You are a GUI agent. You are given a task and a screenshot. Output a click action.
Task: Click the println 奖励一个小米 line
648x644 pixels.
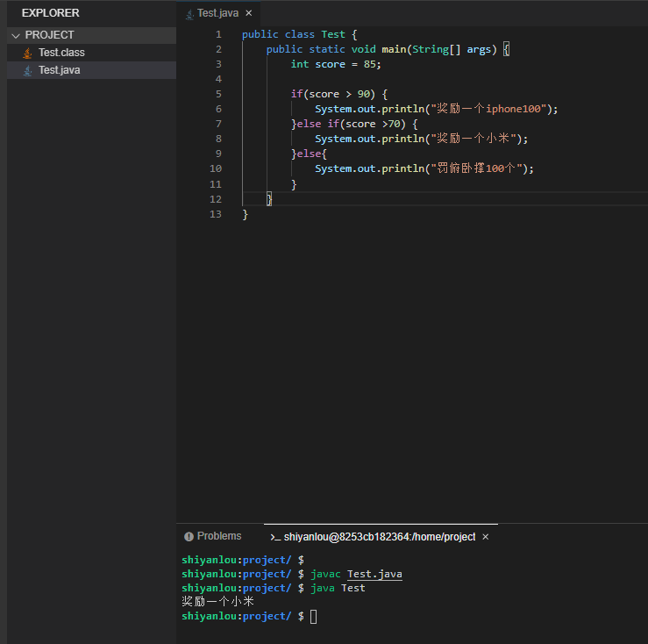tap(422, 139)
